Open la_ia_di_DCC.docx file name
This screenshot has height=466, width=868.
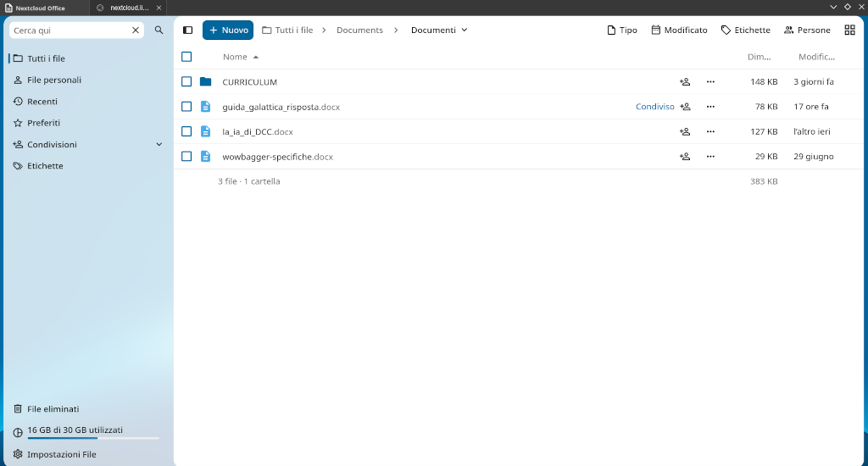coord(258,131)
